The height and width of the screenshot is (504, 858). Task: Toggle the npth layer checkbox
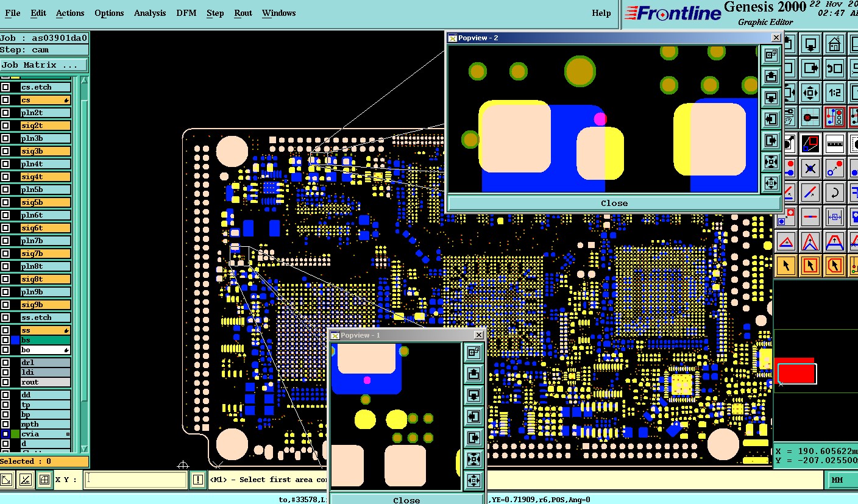pos(5,424)
